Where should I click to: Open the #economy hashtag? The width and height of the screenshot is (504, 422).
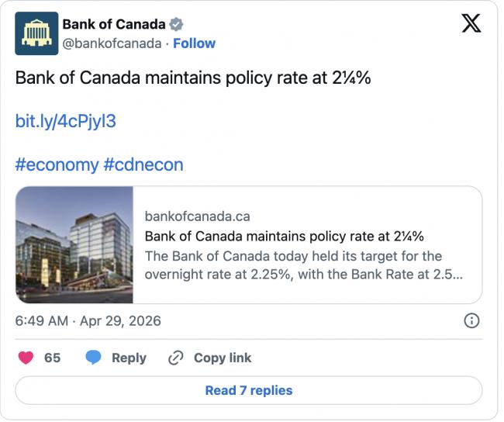coord(57,164)
